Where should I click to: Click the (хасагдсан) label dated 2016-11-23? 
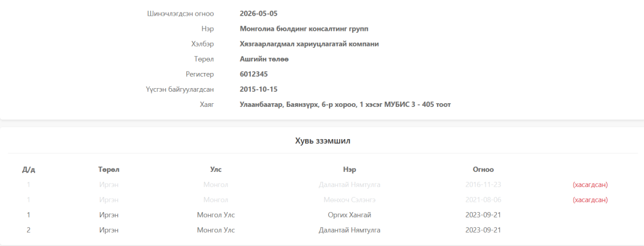(590, 185)
